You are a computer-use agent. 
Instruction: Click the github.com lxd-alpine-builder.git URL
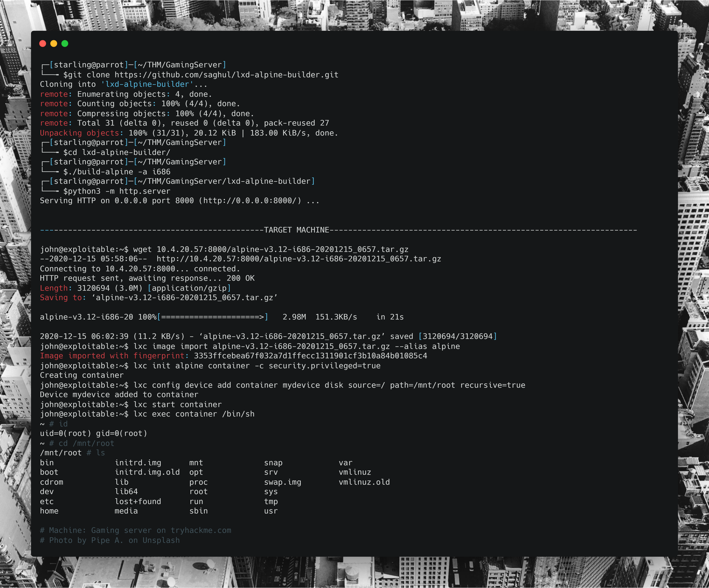[x=226, y=75]
